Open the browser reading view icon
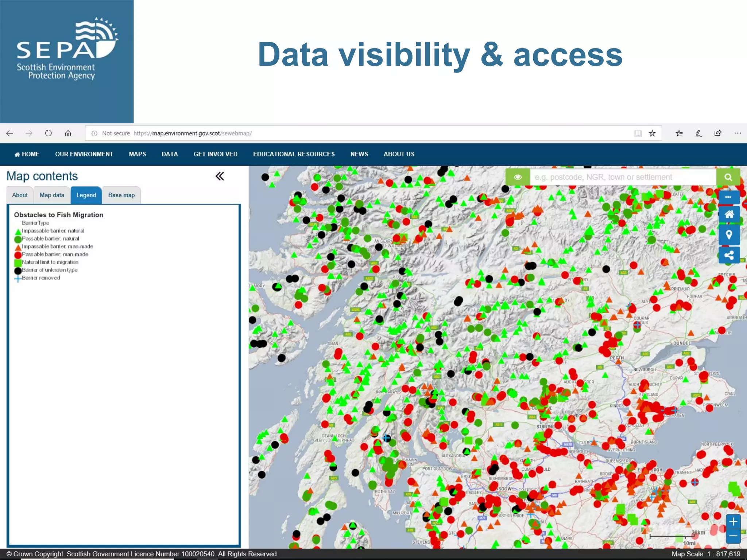The image size is (747, 560). coord(638,133)
